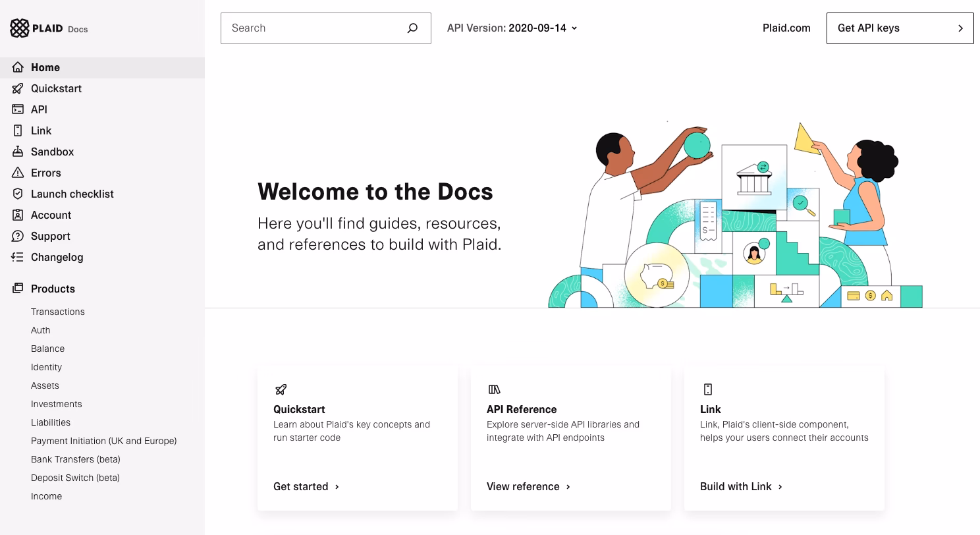This screenshot has height=535, width=980.
Task: Open the API Version dropdown
Action: (x=512, y=28)
